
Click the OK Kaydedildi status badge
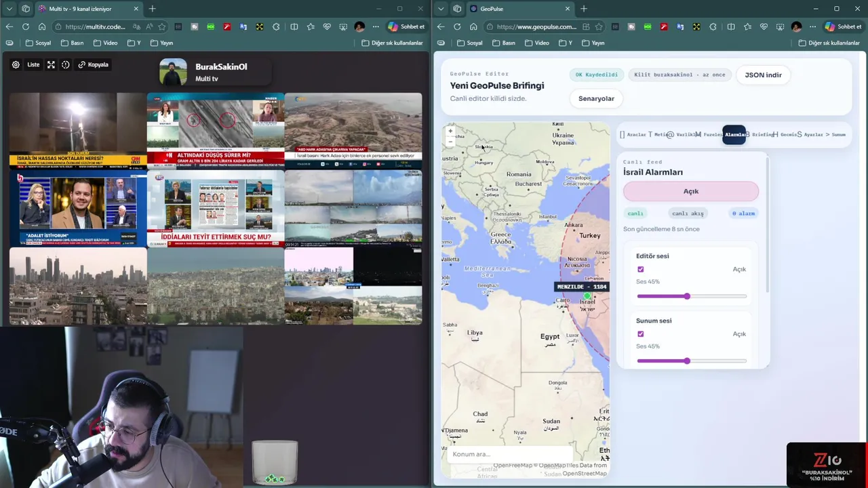[597, 75]
